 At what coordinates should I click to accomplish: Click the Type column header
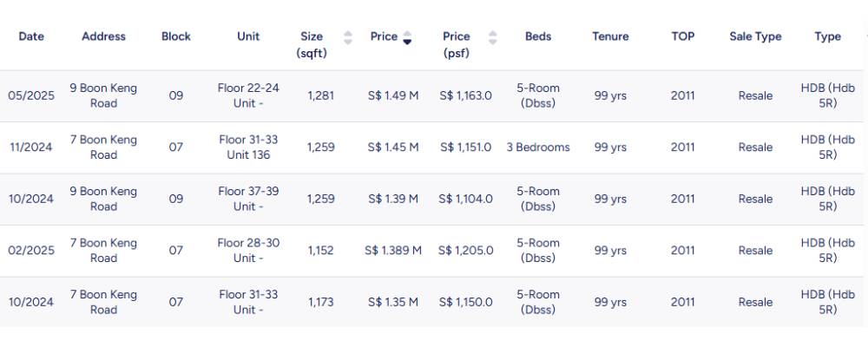(827, 36)
